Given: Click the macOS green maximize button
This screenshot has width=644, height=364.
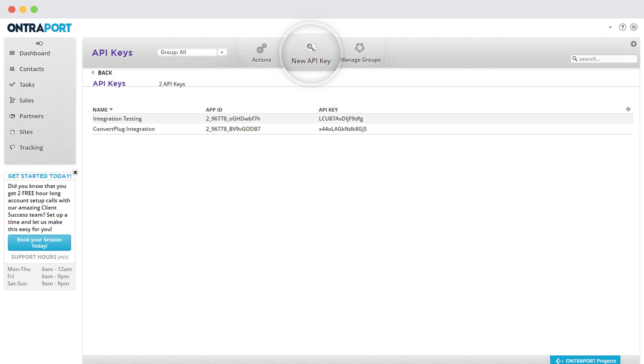Looking at the screenshot, I should (34, 9).
